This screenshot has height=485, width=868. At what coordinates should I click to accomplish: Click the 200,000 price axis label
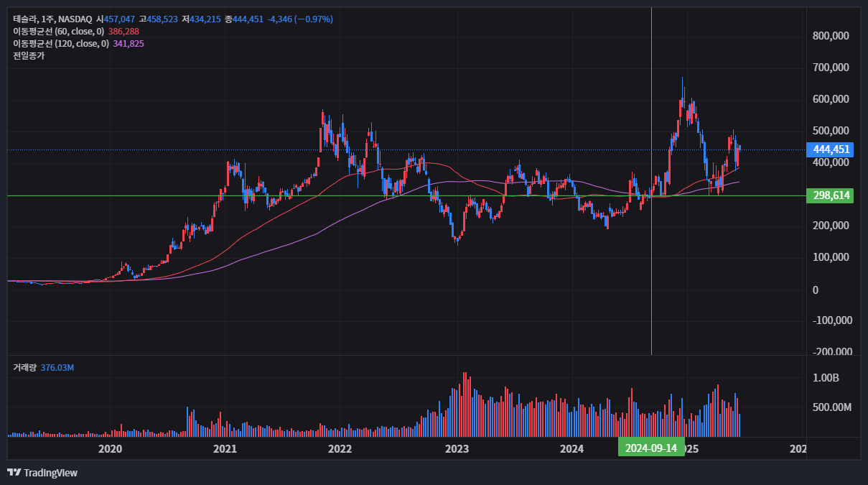tap(831, 226)
